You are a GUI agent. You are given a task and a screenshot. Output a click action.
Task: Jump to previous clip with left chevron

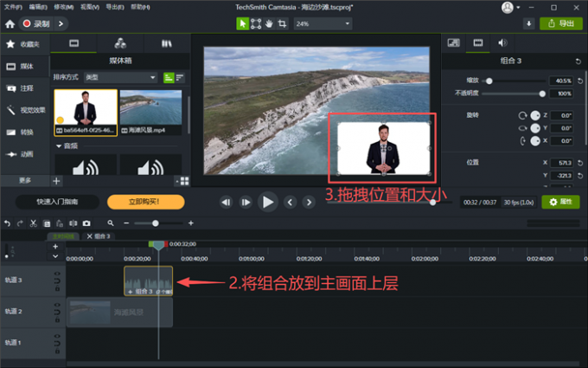click(x=290, y=203)
